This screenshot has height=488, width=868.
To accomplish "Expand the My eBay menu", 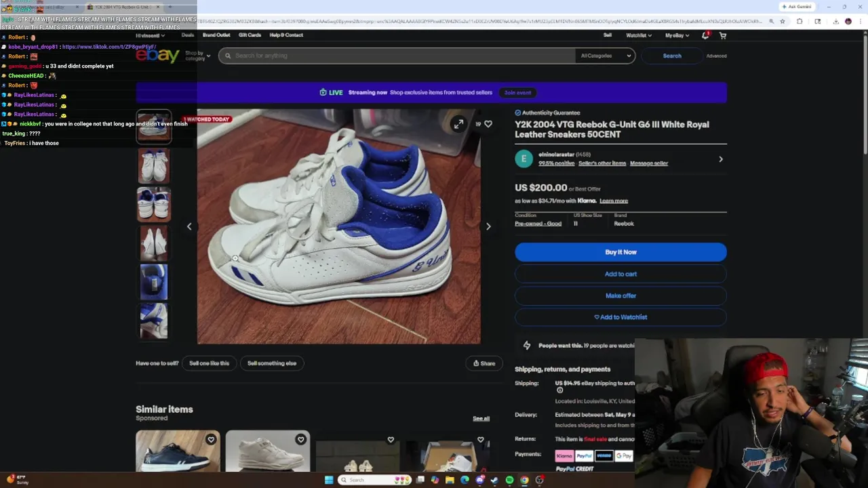I will (677, 35).
